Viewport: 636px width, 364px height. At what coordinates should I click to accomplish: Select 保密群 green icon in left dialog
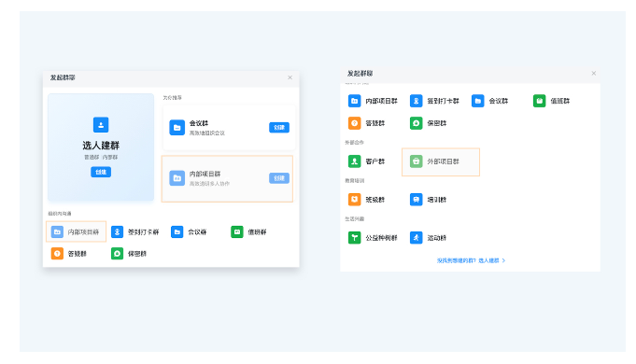(x=118, y=253)
